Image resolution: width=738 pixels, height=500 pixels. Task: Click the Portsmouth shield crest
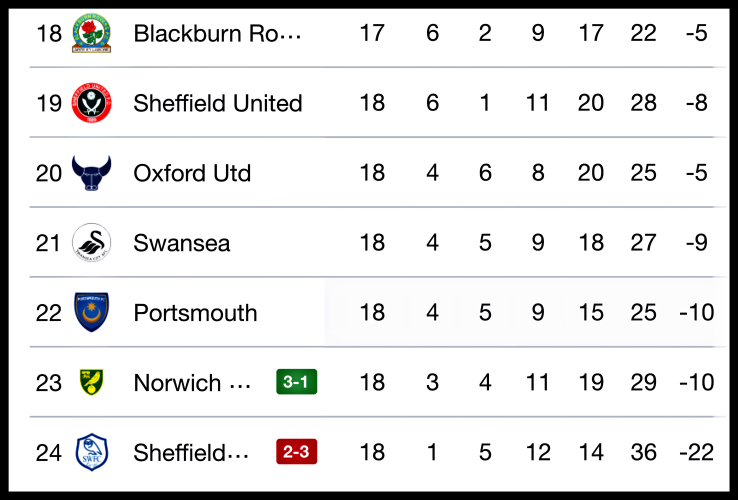point(92,313)
